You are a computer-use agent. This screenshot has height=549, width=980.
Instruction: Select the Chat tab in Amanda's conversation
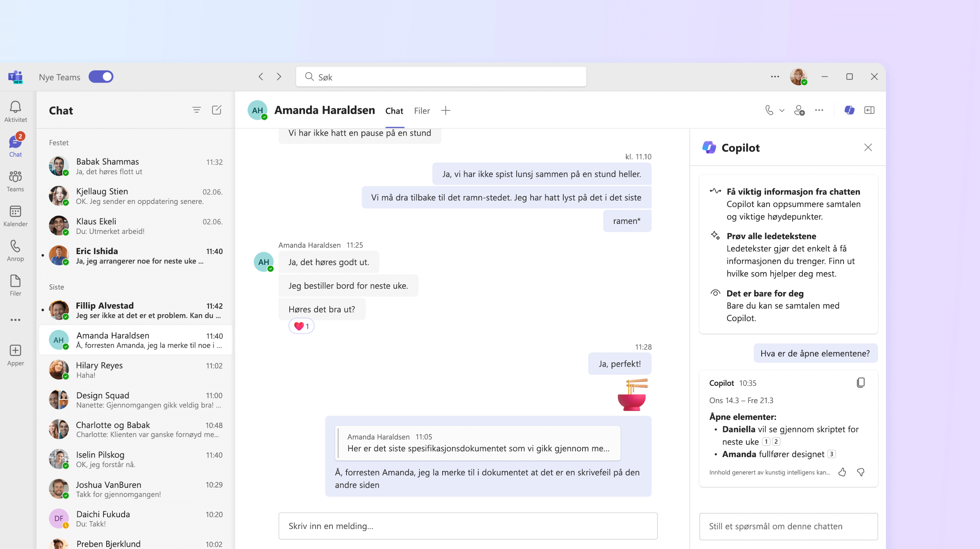click(x=394, y=111)
